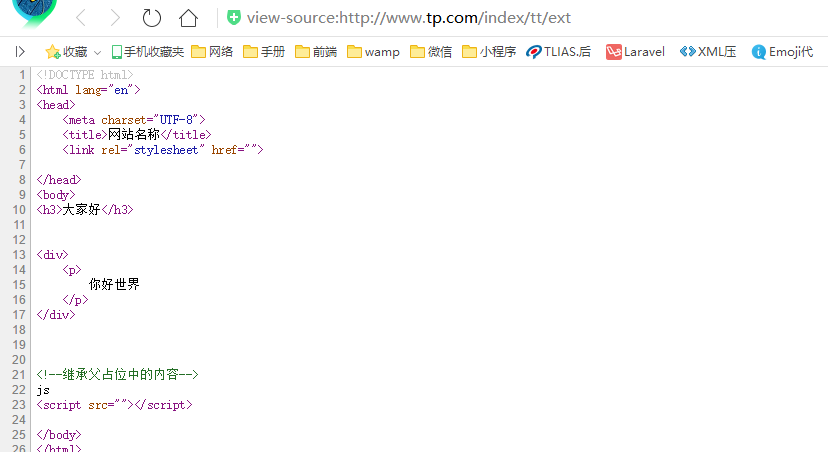Viewport: 828px width, 452px height.
Task: Click line number 13 in gutter
Action: [19, 255]
